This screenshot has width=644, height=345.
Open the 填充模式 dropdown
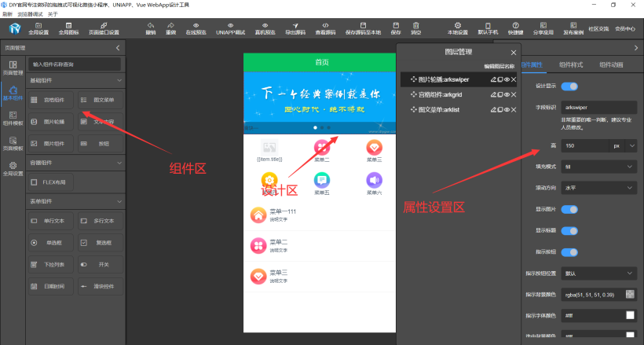tap(598, 167)
